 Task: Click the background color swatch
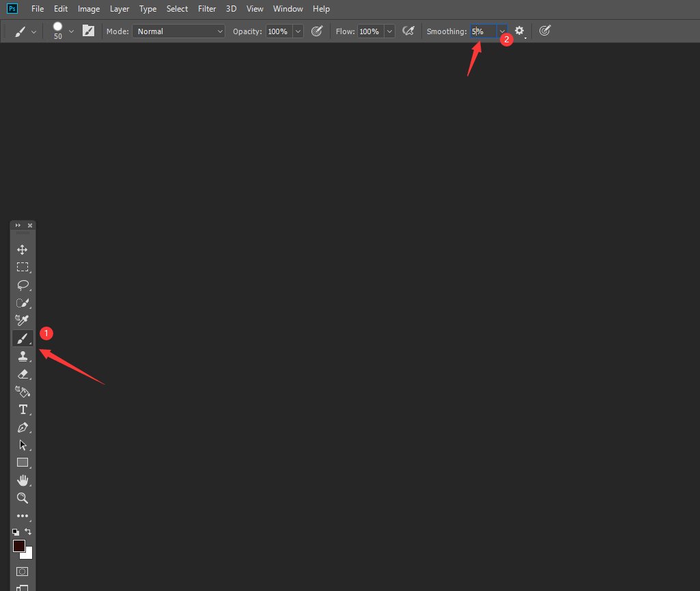click(29, 555)
